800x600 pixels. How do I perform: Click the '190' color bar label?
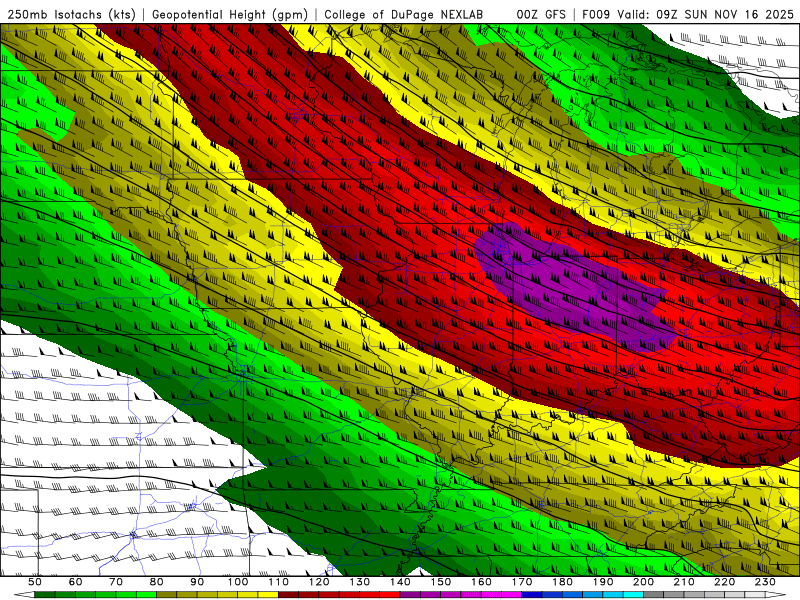pyautogui.click(x=603, y=582)
